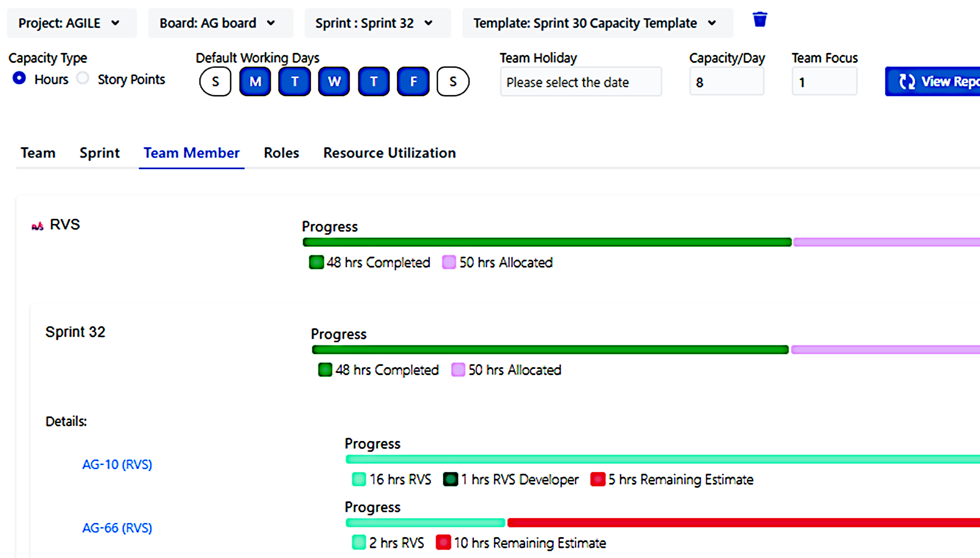The width and height of the screenshot is (980, 558).
Task: Open the Roles tab
Action: (281, 153)
